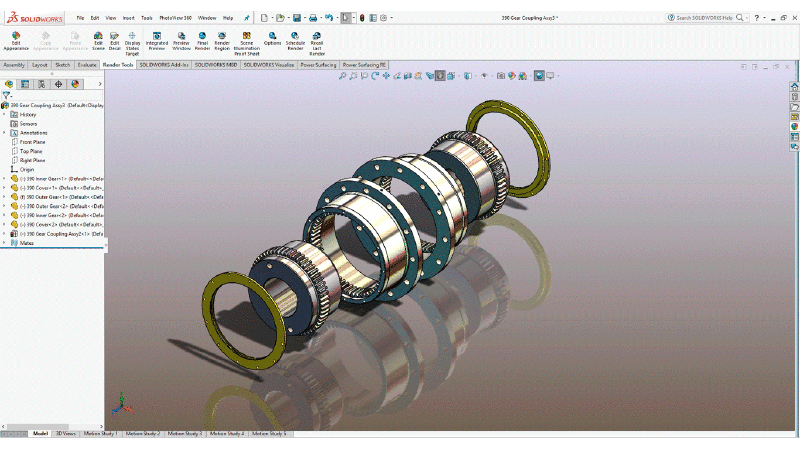This screenshot has height=450, width=800.
Task: Switch to the SOLIDWORKS Add-Ins tab
Action: point(164,65)
